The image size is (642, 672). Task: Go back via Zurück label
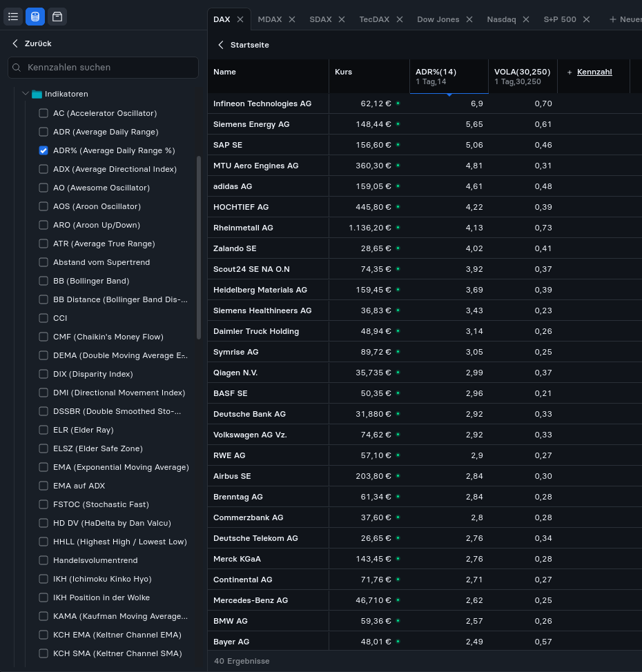pos(38,43)
